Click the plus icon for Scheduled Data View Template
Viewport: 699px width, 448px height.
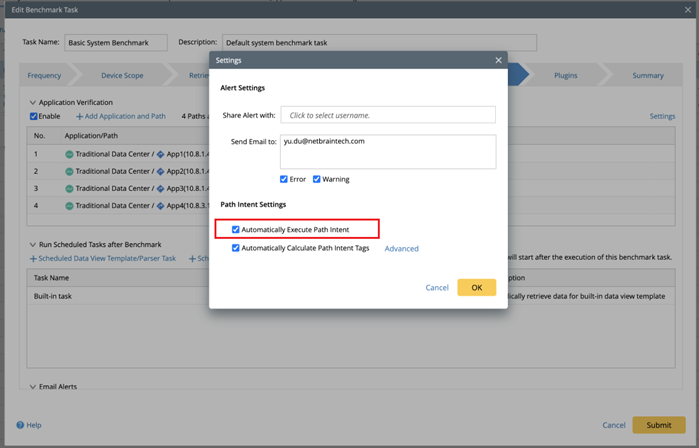pyautogui.click(x=33, y=259)
